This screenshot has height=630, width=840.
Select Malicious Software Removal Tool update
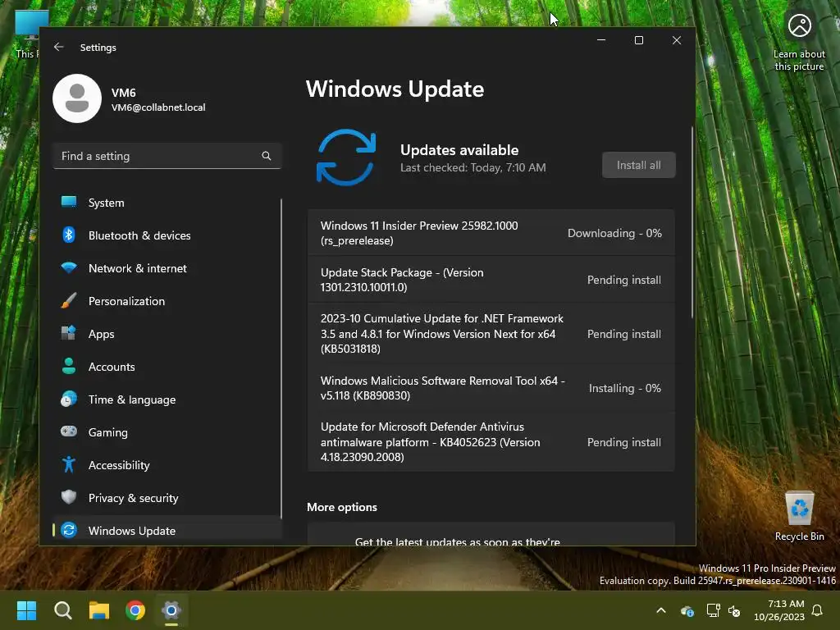point(491,388)
